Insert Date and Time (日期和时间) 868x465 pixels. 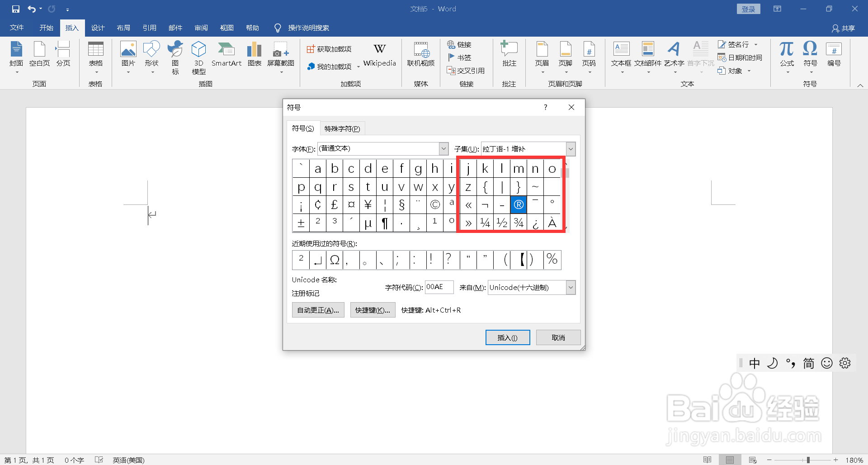(740, 57)
